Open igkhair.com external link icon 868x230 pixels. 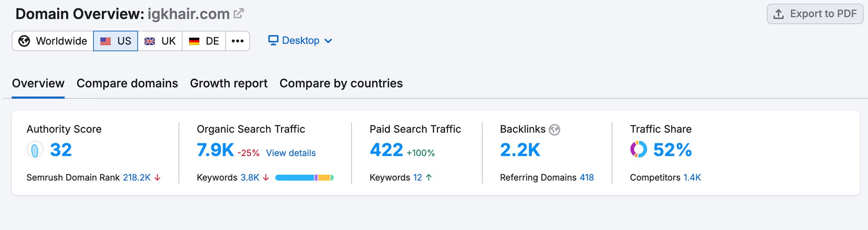(x=239, y=14)
